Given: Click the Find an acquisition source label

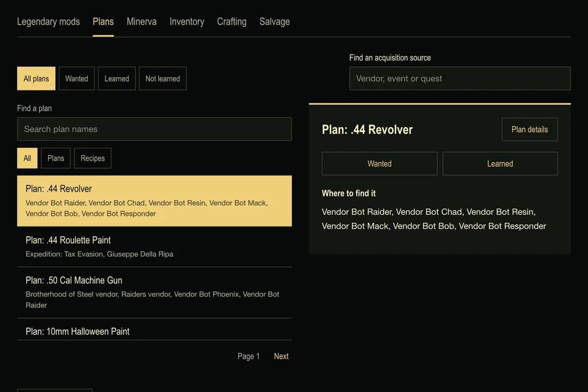Looking at the screenshot, I should (390, 58).
